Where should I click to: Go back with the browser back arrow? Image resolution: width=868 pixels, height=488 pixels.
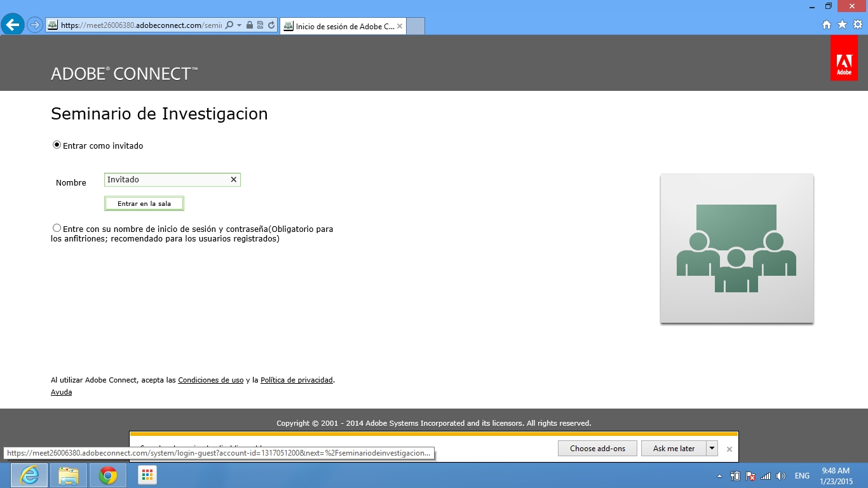(13, 25)
